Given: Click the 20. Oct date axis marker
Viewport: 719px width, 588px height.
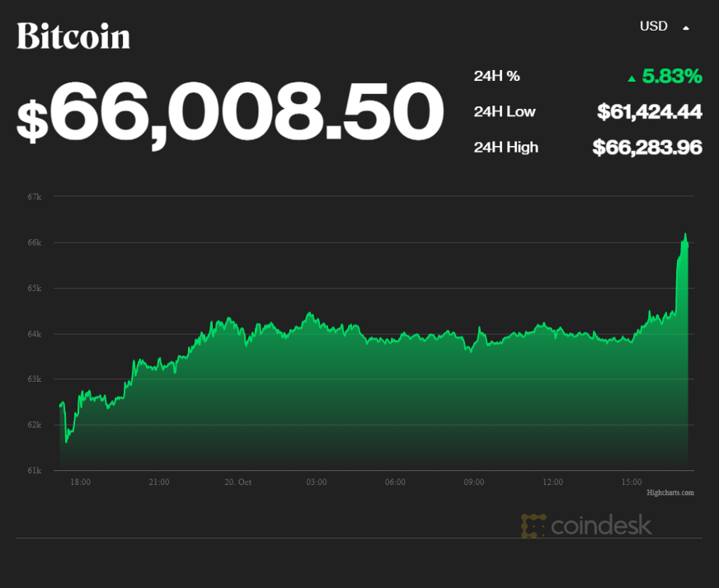Looking at the screenshot, I should tap(238, 482).
